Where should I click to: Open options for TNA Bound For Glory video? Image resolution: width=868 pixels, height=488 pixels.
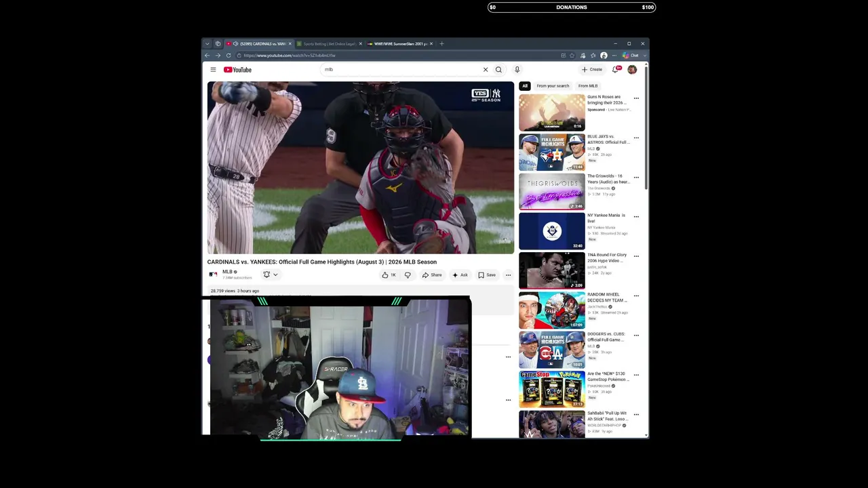(x=636, y=256)
